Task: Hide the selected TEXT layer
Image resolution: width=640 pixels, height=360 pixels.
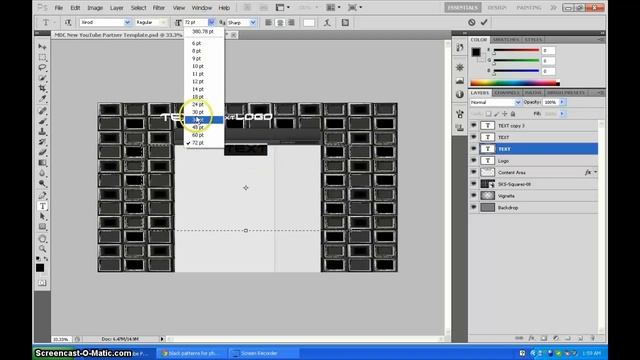Action: click(473, 149)
